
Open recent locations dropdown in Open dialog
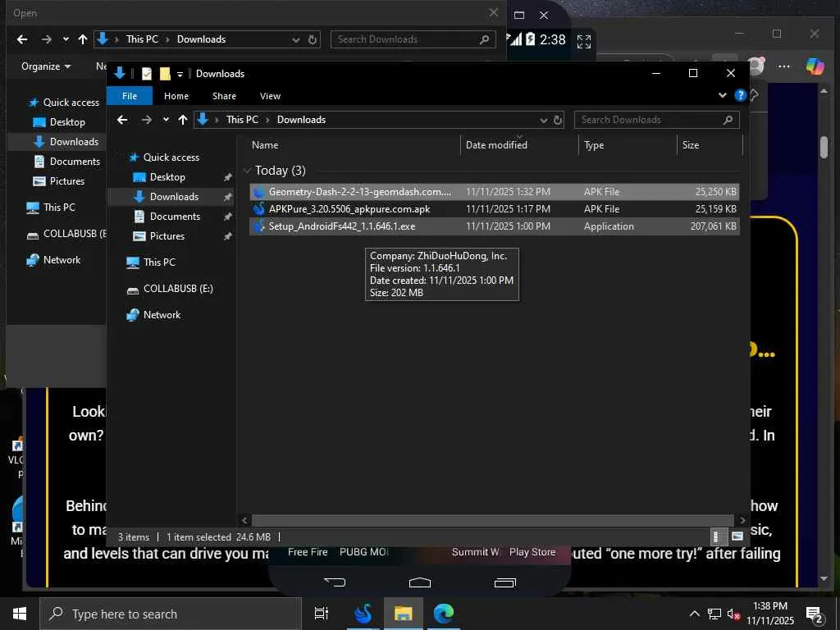pyautogui.click(x=66, y=39)
